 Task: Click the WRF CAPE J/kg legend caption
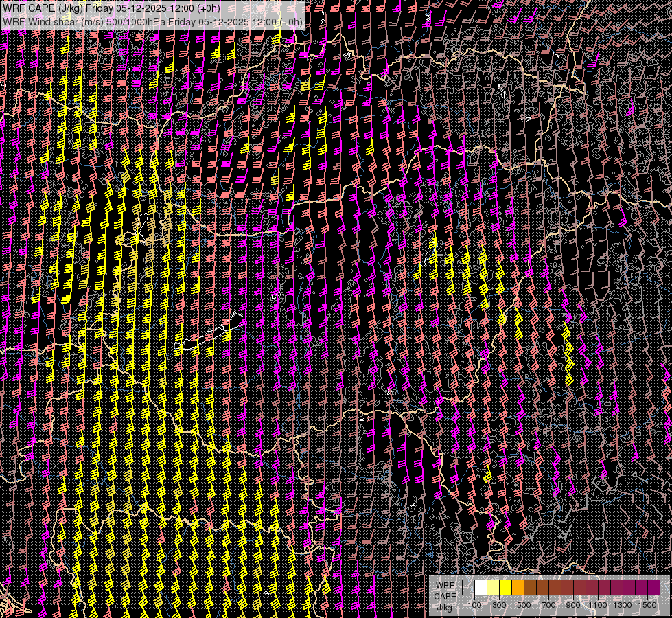click(445, 596)
